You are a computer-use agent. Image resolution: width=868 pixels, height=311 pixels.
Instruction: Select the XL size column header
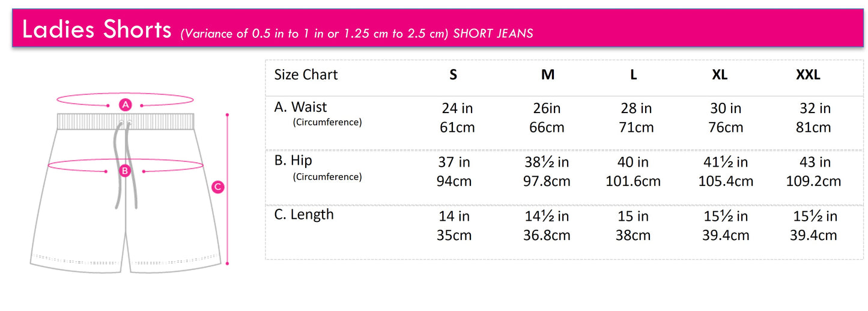720,75
